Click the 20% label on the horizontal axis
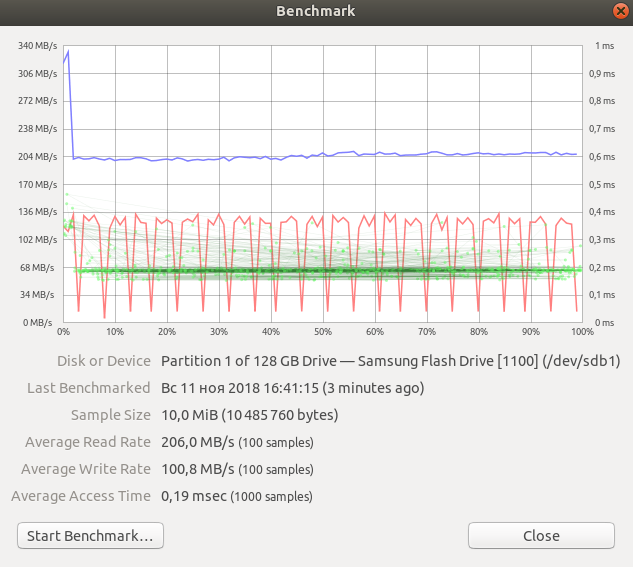Image resolution: width=633 pixels, height=567 pixels. 167,332
